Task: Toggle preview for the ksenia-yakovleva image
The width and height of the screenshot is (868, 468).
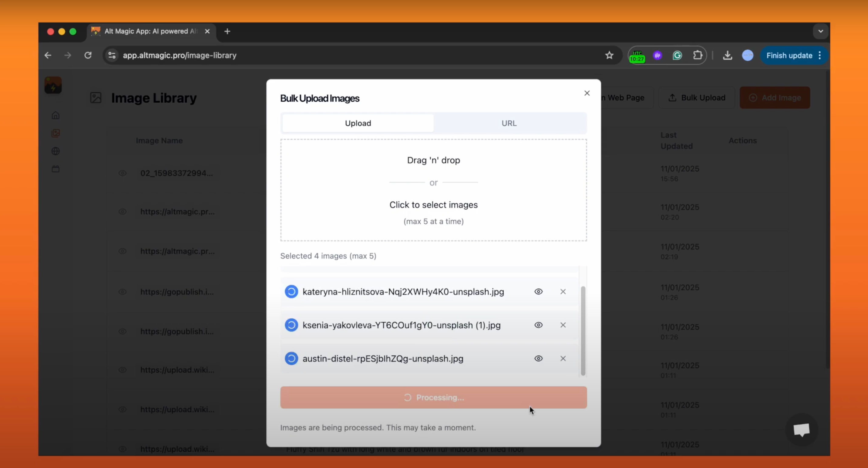Action: 538,325
